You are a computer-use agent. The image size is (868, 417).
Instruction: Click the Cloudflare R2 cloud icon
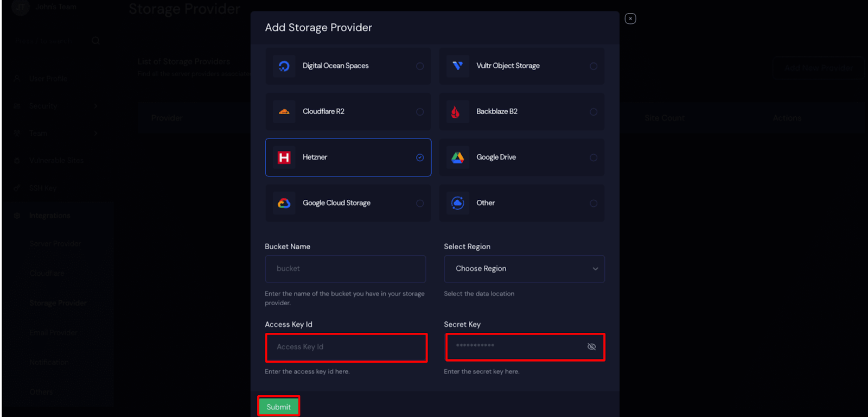[284, 112]
